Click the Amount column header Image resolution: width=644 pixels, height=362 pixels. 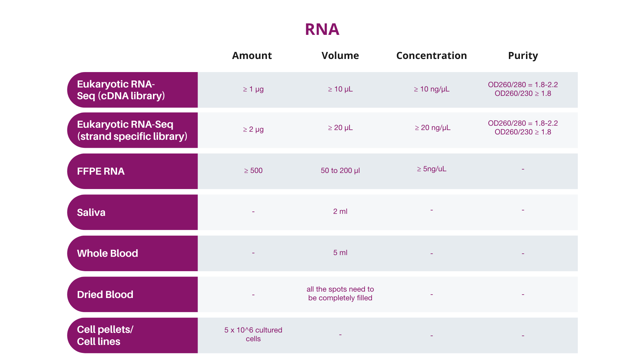pyautogui.click(x=252, y=56)
